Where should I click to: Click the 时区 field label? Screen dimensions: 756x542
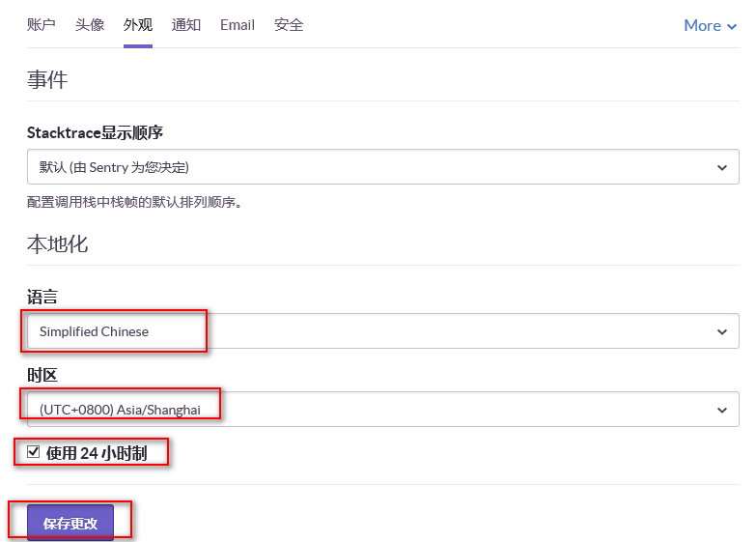point(42,375)
